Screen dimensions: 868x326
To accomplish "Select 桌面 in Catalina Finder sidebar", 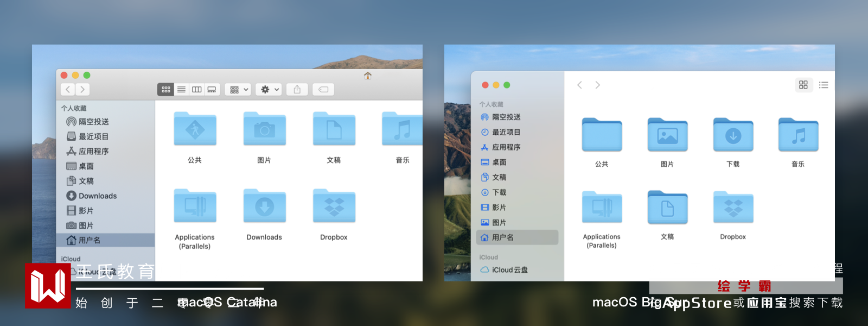I will (x=80, y=166).
